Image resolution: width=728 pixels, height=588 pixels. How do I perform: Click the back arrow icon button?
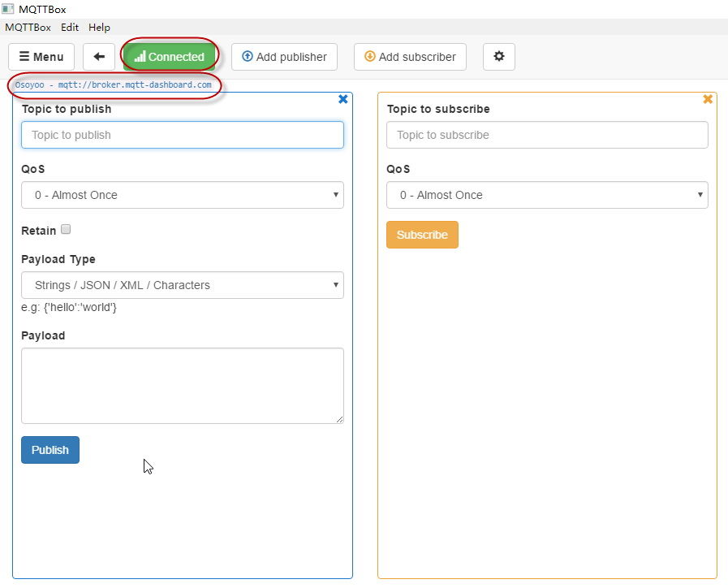[x=99, y=57]
